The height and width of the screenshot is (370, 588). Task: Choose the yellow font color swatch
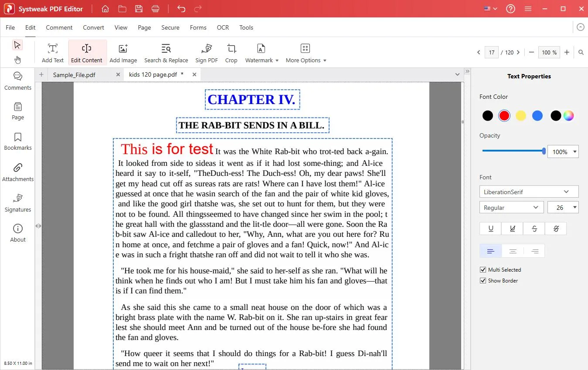coord(521,116)
